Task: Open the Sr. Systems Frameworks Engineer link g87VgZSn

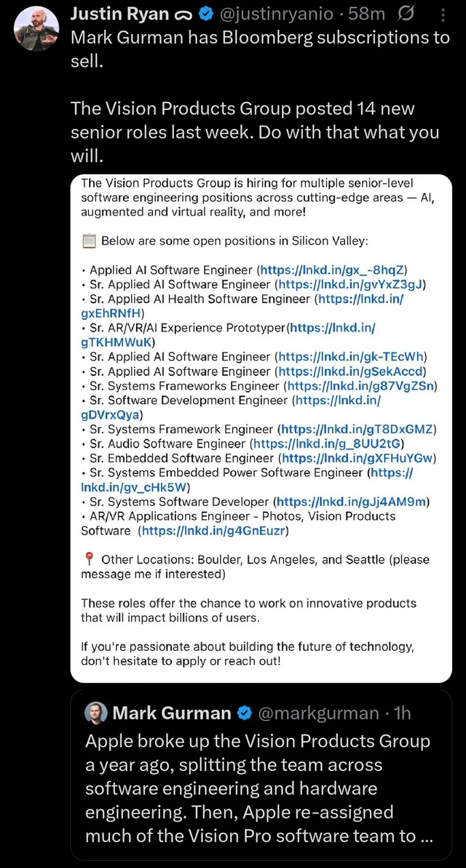Action: tap(361, 386)
